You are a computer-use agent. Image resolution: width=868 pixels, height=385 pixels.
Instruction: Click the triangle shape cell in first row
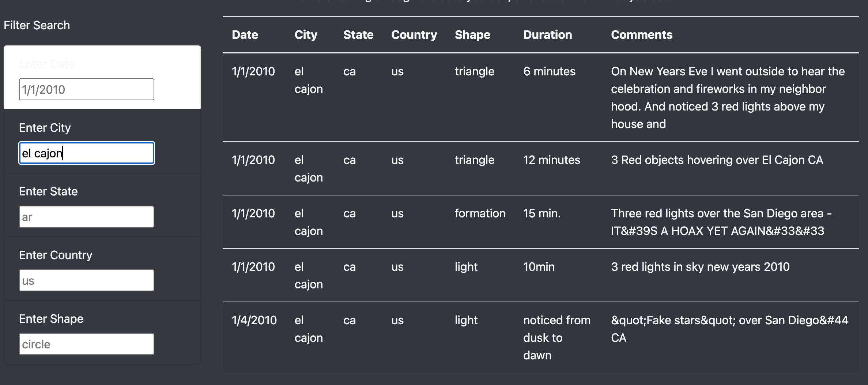pyautogui.click(x=474, y=71)
